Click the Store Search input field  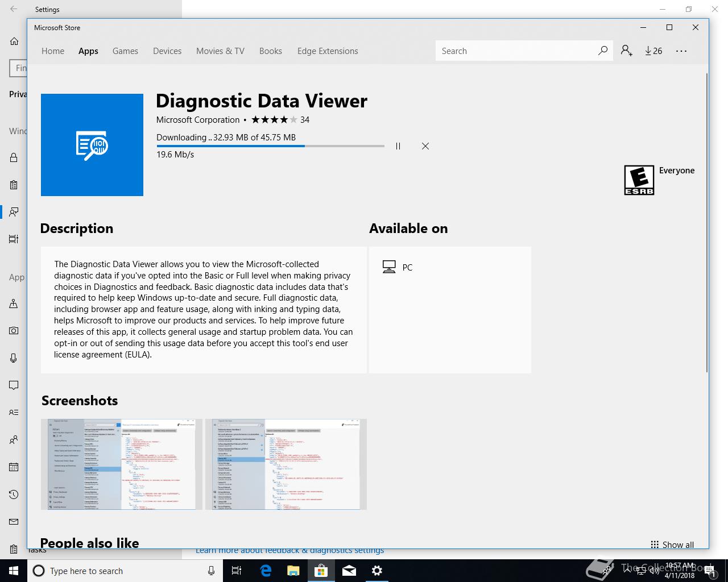[x=515, y=51]
